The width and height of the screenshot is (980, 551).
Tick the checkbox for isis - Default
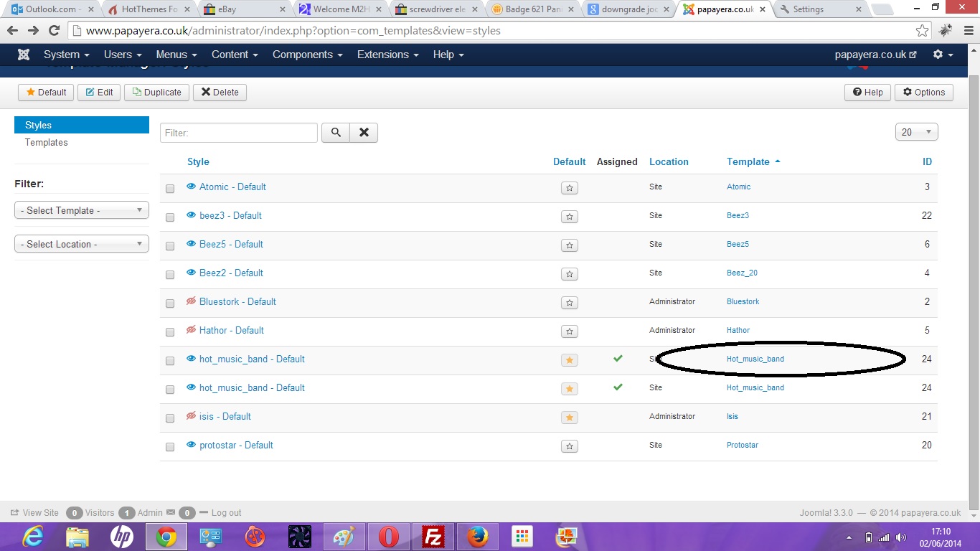[170, 418]
